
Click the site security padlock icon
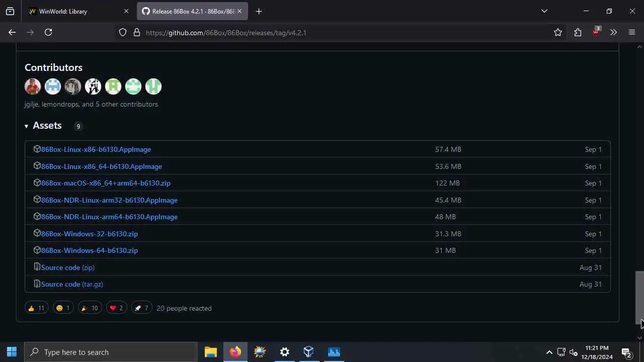[x=136, y=33]
